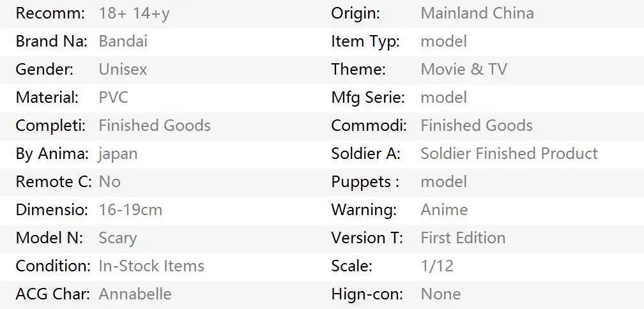The image size is (644, 309).
Task: Click the Scary model number value
Action: pyautogui.click(x=118, y=238)
